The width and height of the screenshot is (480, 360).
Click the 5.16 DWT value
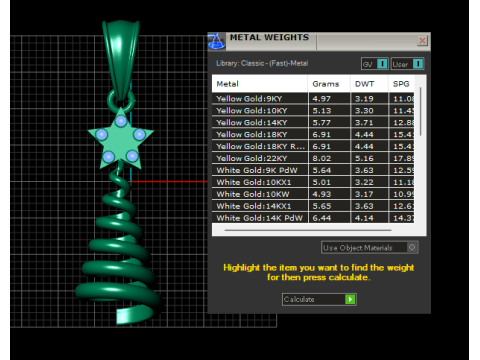(364, 158)
